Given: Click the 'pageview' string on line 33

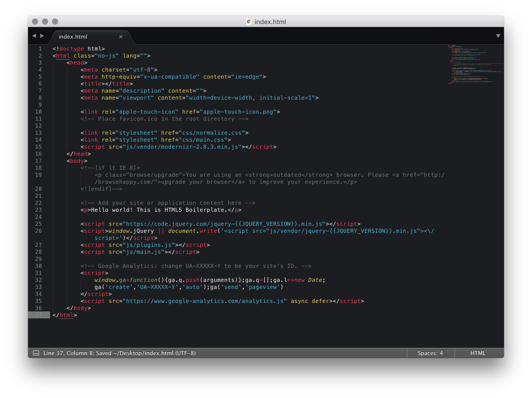Looking at the screenshot, I should (262, 287).
